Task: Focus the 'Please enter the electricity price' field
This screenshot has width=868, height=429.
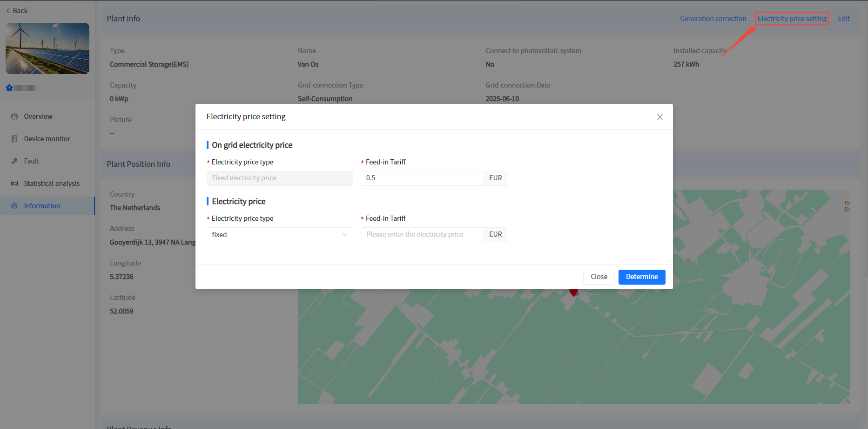Action: (x=422, y=234)
